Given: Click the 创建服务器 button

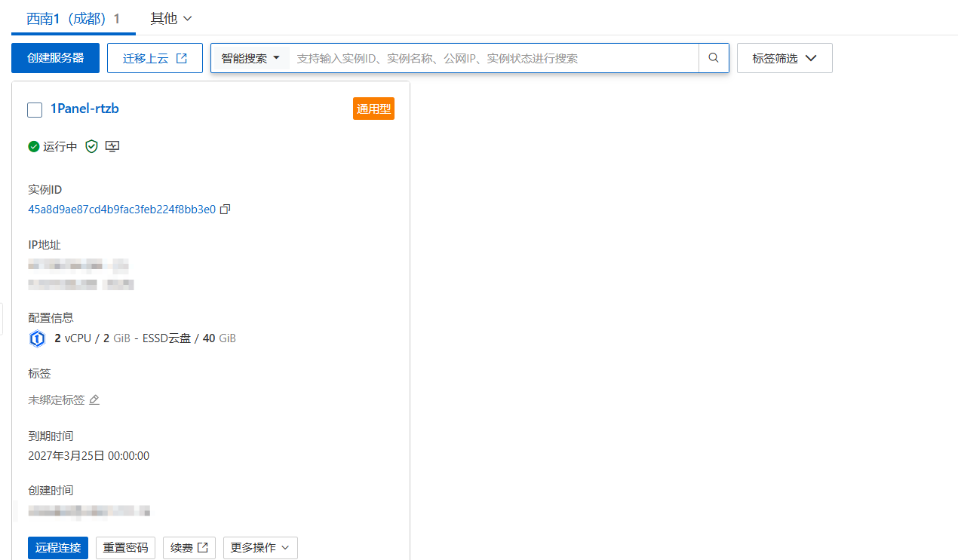Looking at the screenshot, I should coord(55,58).
